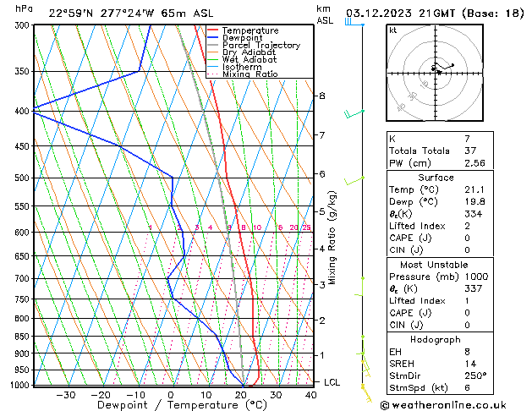Click the weatheronline.co.uk copyright text
Image resolution: width=532 pixels, height=411 pixels.
click(x=443, y=405)
